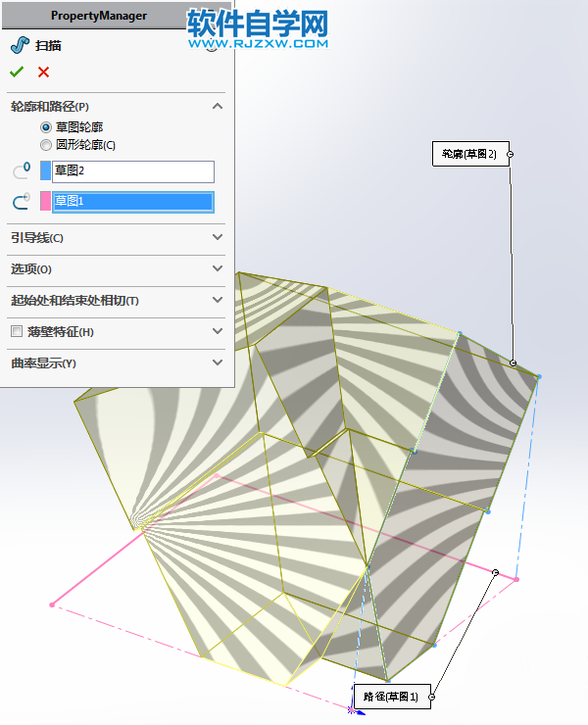
Task: Collapse the 轮廓和路径(P) section
Action: coord(218,107)
